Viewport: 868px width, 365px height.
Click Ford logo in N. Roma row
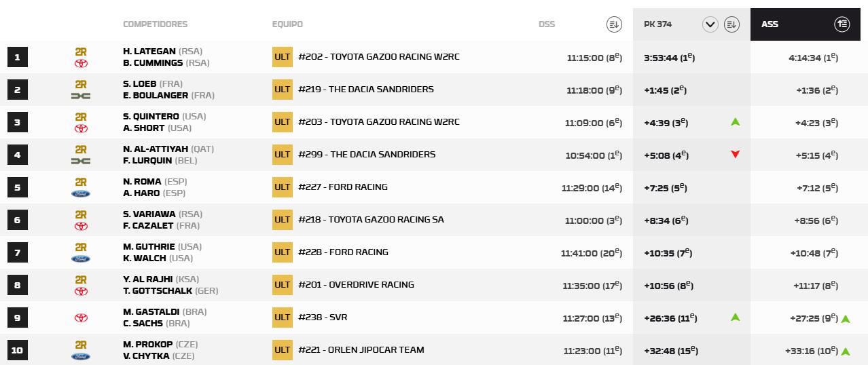(81, 194)
